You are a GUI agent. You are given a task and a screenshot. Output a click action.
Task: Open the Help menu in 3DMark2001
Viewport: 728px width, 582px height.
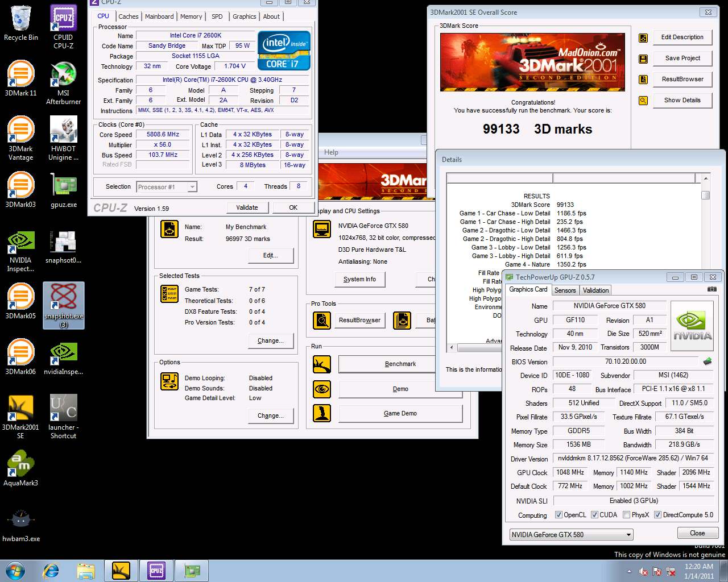click(331, 152)
